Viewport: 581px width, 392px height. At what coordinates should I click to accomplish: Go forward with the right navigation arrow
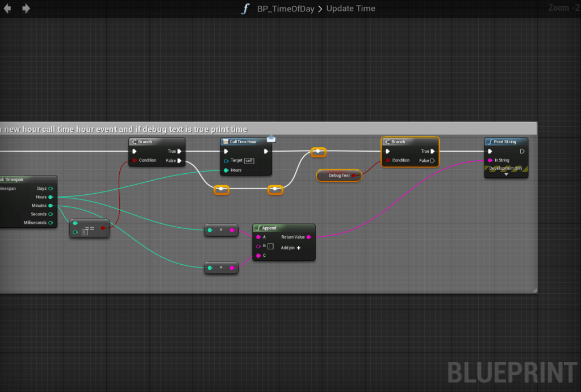click(26, 8)
